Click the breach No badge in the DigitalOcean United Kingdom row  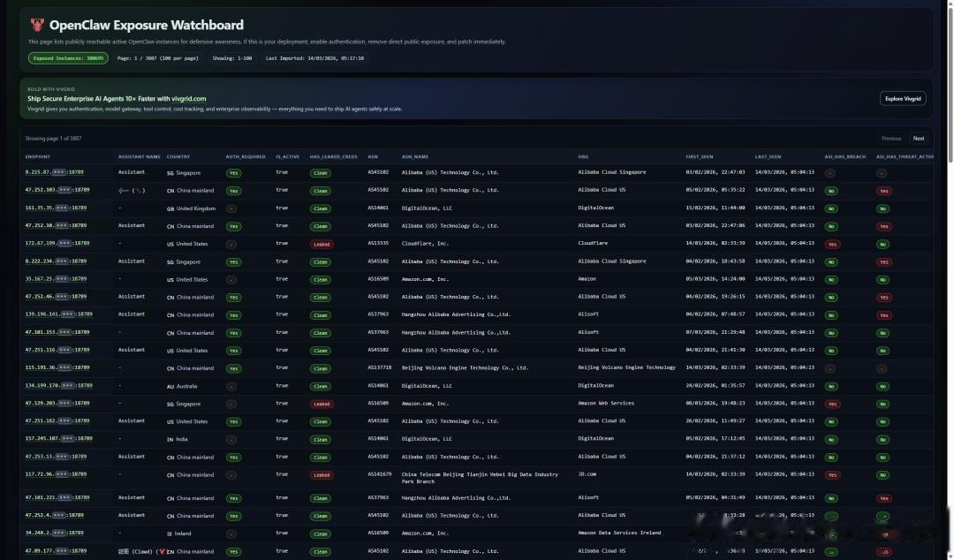(831, 208)
